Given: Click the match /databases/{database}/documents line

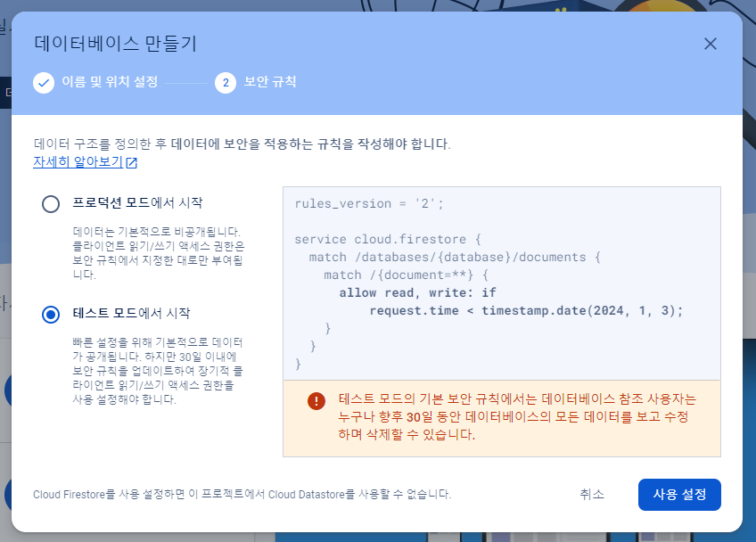Looking at the screenshot, I should click(455, 257).
